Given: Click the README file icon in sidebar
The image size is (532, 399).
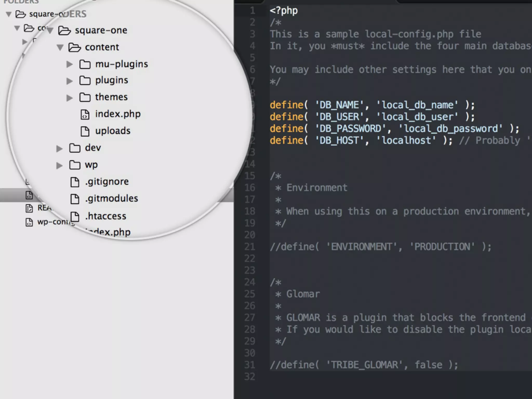Looking at the screenshot, I should 29,208.
